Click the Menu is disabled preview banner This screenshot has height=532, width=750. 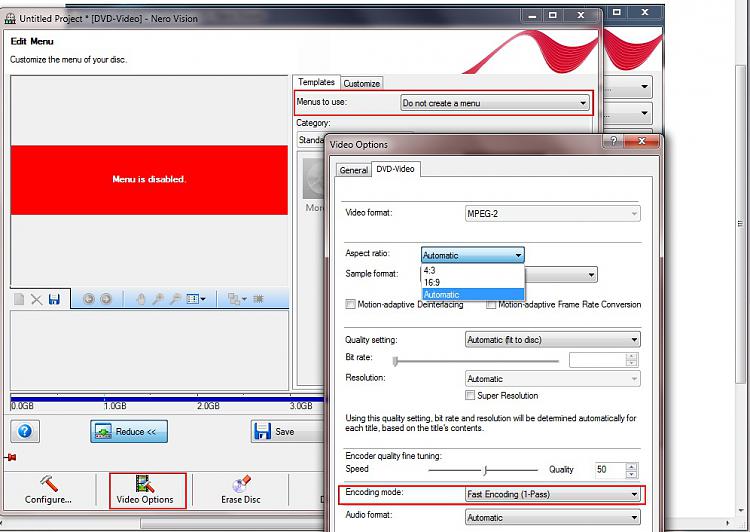point(149,180)
